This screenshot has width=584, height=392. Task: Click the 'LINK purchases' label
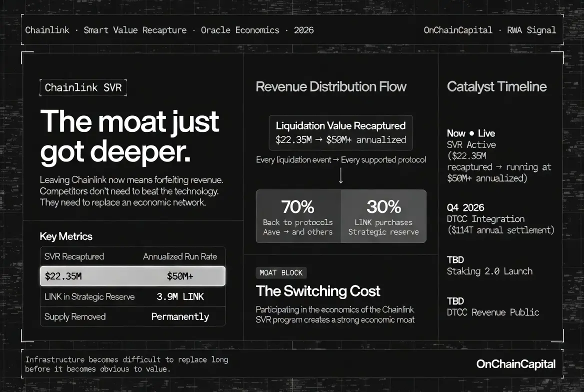pyautogui.click(x=383, y=222)
